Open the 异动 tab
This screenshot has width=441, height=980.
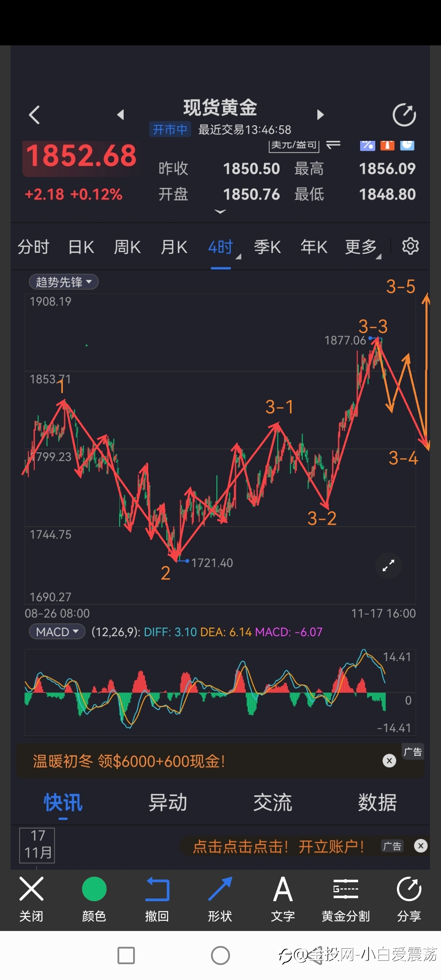coord(168,802)
